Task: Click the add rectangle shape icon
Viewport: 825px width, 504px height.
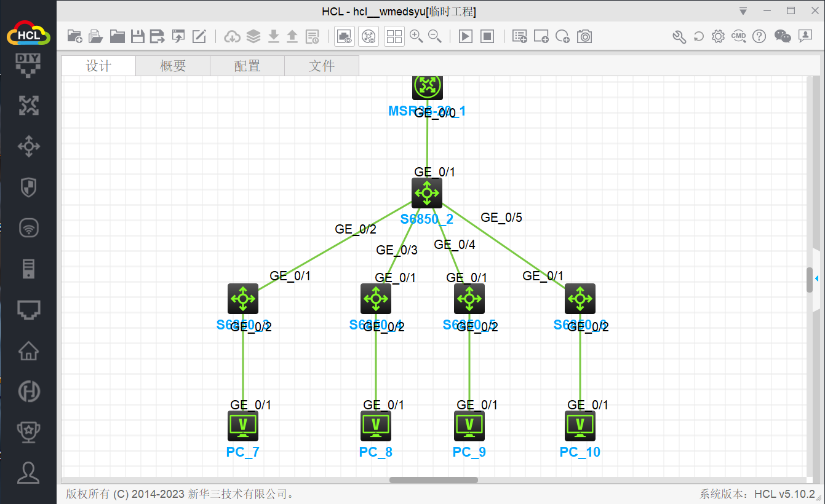Action: 541,36
